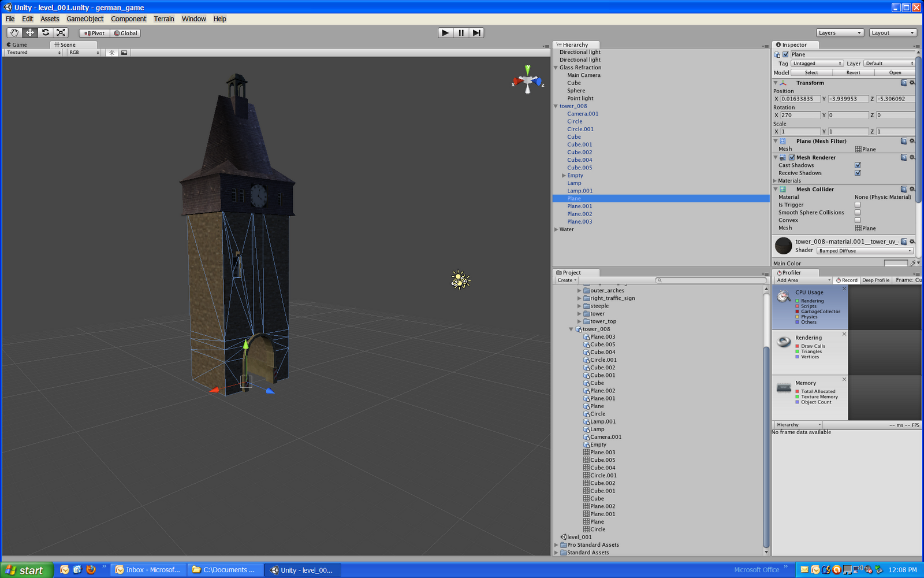Viewport: 924px width, 578px height.
Task: Open the Bumped Diffuse shader dropdown
Action: click(865, 250)
